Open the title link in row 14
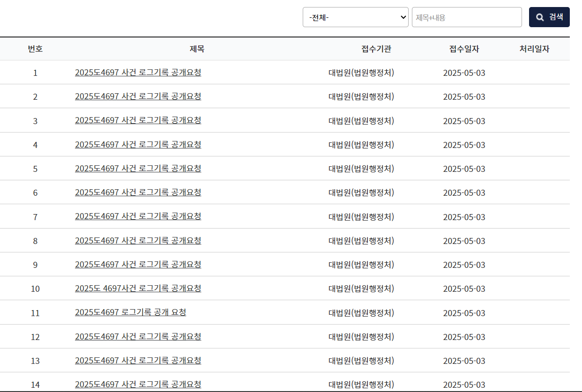 [138, 385]
